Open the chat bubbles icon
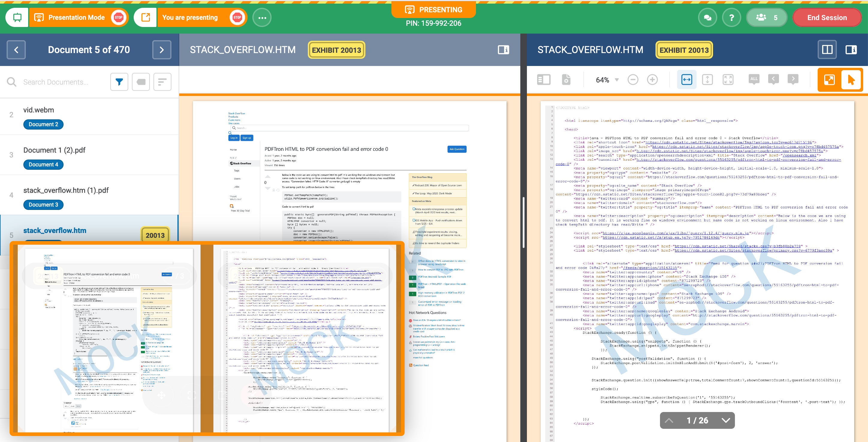The image size is (868, 442). pos(707,17)
